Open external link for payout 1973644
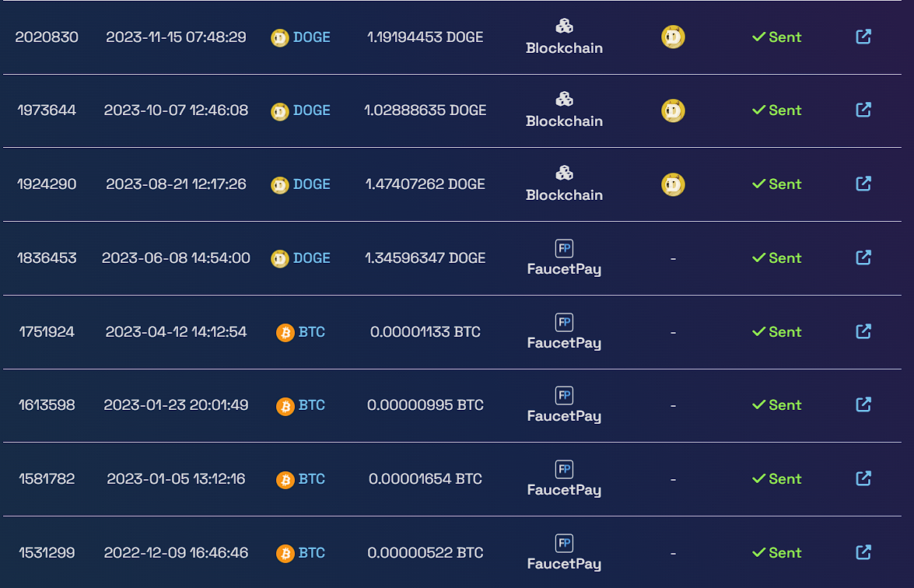The width and height of the screenshot is (914, 588). click(x=863, y=110)
